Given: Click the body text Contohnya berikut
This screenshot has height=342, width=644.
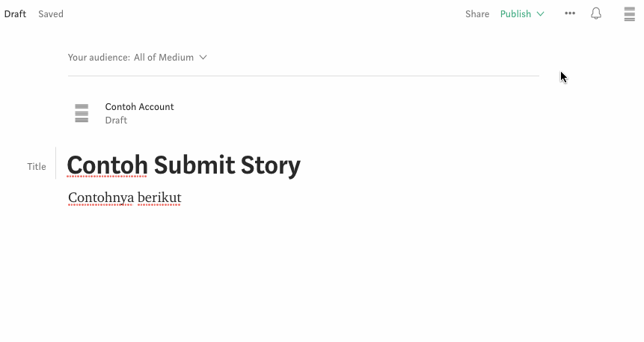Looking at the screenshot, I should pyautogui.click(x=124, y=198).
